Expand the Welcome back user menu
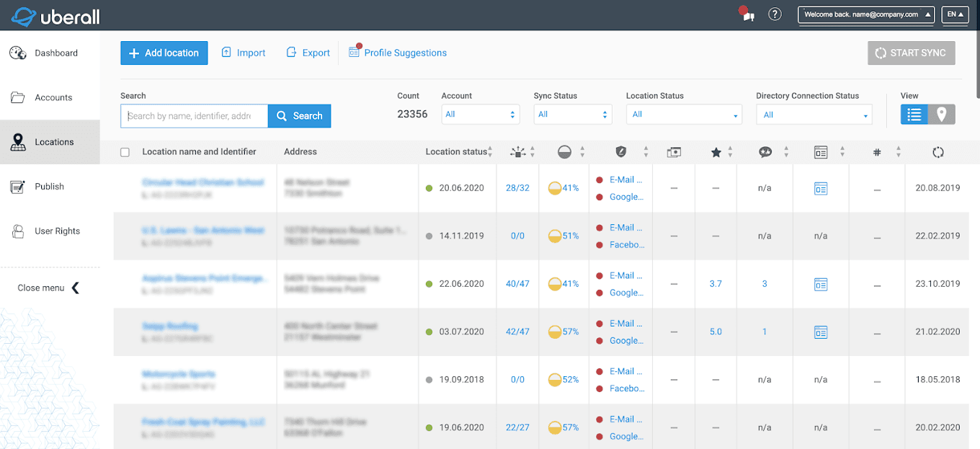 867,14
